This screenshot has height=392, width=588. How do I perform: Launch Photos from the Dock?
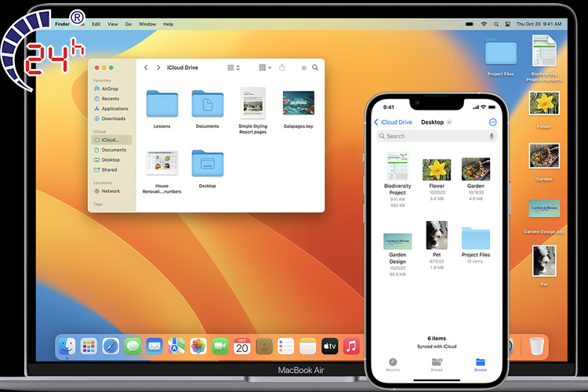tap(198, 346)
